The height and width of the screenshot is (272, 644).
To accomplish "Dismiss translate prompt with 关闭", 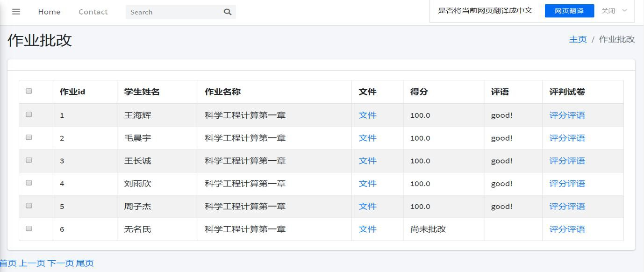I will click(608, 11).
